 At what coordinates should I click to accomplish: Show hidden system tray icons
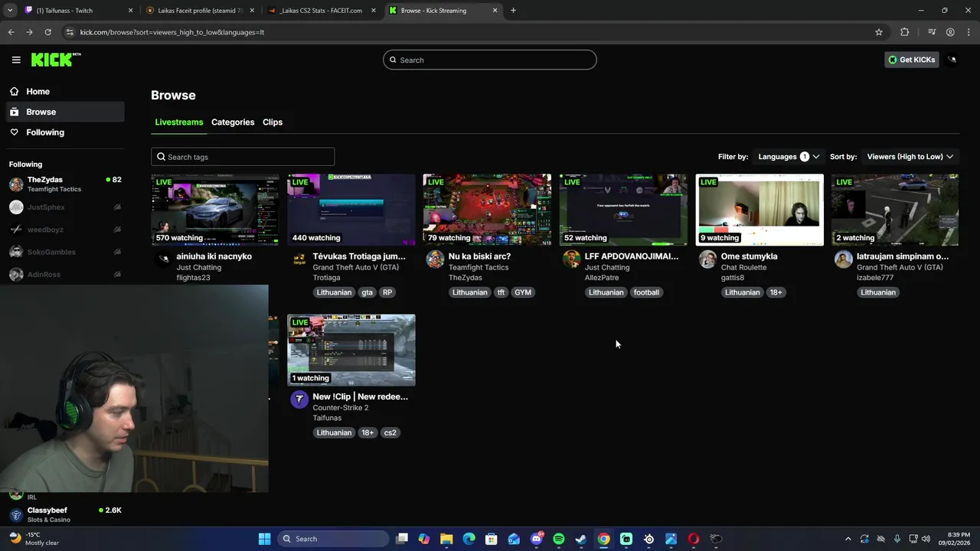pos(848,539)
